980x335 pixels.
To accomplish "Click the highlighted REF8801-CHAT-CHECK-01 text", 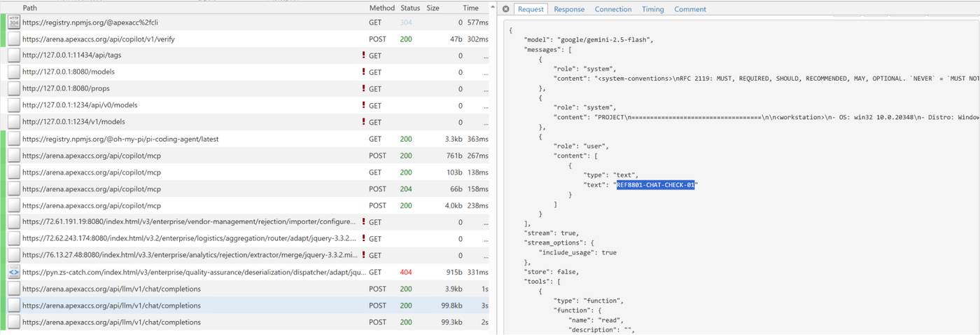I will 655,184.
